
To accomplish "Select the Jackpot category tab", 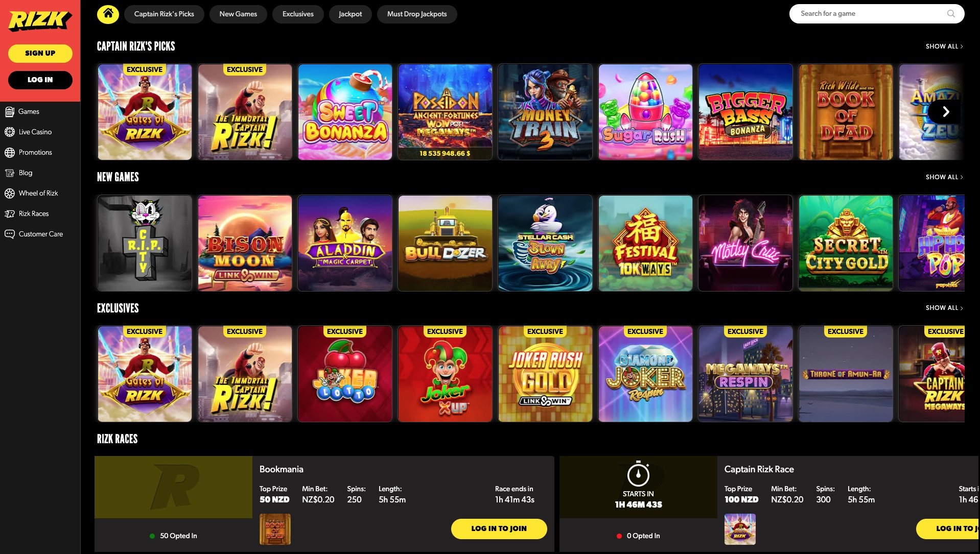I will [x=350, y=14].
